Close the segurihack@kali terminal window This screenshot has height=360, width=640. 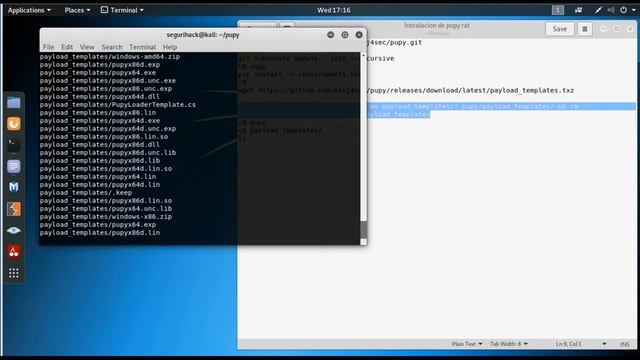click(x=359, y=35)
